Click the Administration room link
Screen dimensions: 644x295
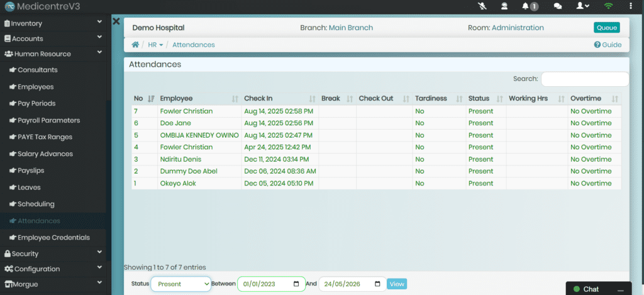tap(518, 28)
